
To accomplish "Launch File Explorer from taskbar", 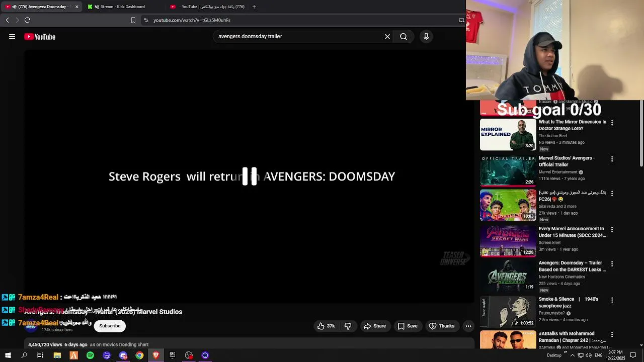I will point(57,355).
